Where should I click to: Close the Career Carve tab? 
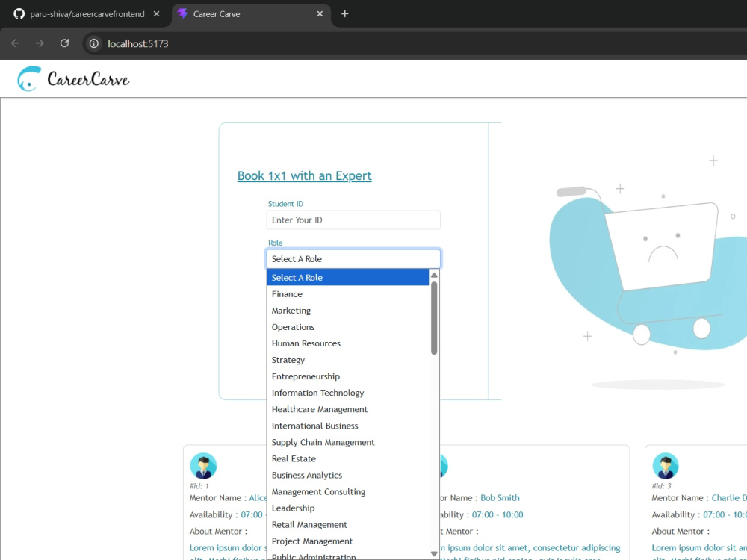(320, 13)
